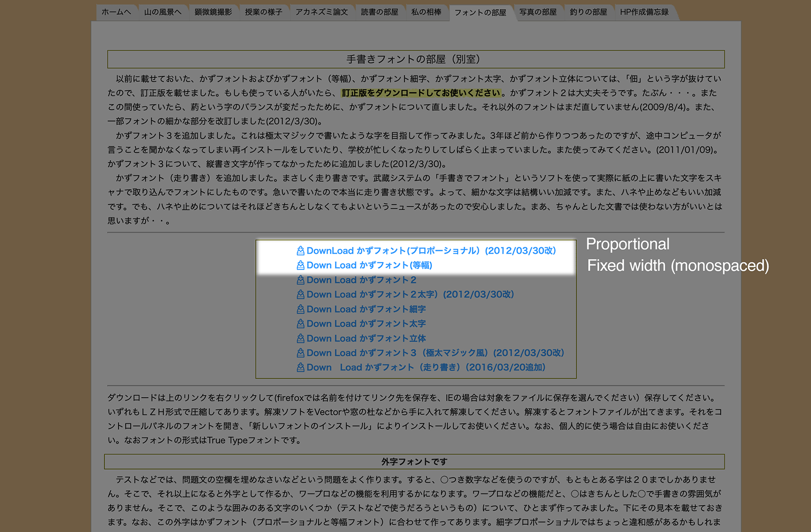
Task: Click the download icon beside かずフォント(プロポーショナル)
Action: (x=300, y=250)
